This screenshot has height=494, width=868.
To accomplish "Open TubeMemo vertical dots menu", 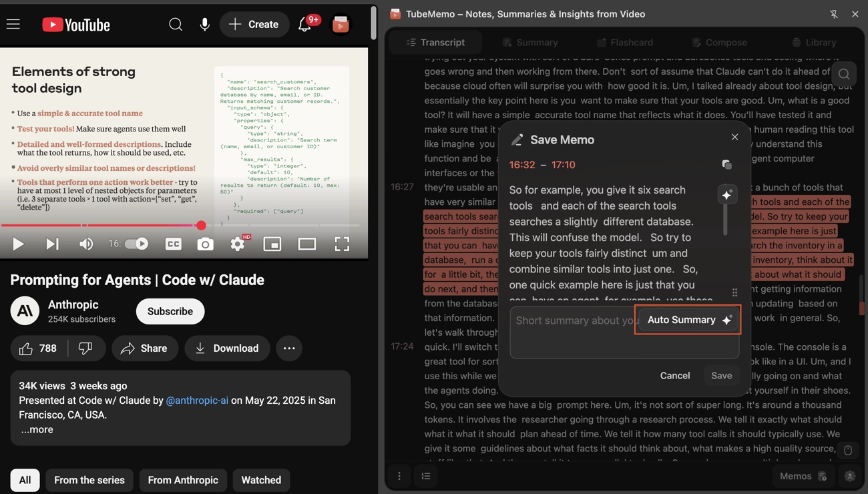I will click(399, 476).
